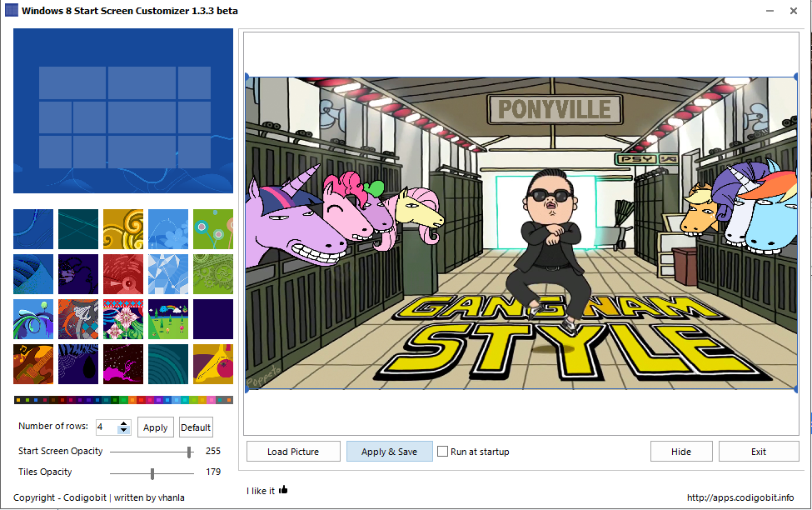Reset rows with the Default button
Viewport: 812px width, 510px height.
[196, 427]
